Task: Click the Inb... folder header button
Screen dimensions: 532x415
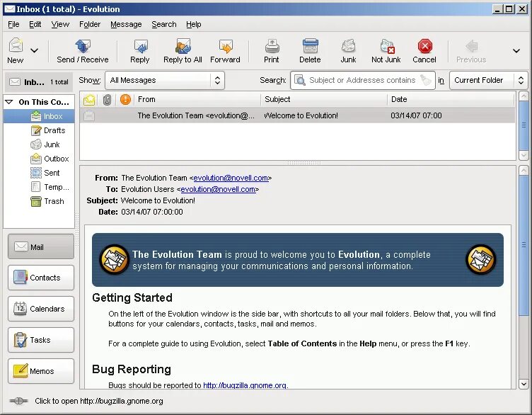Action: [x=39, y=82]
